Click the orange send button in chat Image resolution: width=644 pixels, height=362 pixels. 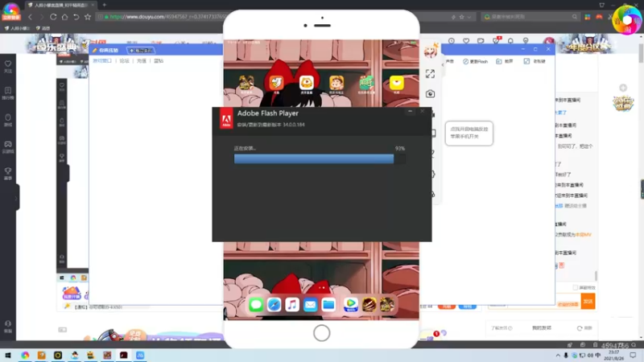tap(588, 302)
